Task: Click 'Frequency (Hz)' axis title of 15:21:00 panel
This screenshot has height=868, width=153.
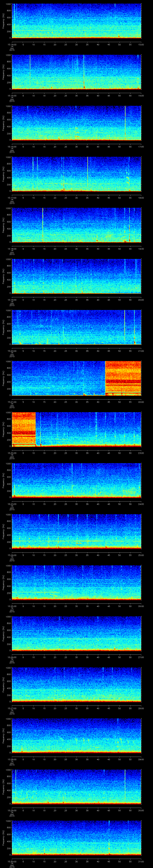Action: pos(3,378)
